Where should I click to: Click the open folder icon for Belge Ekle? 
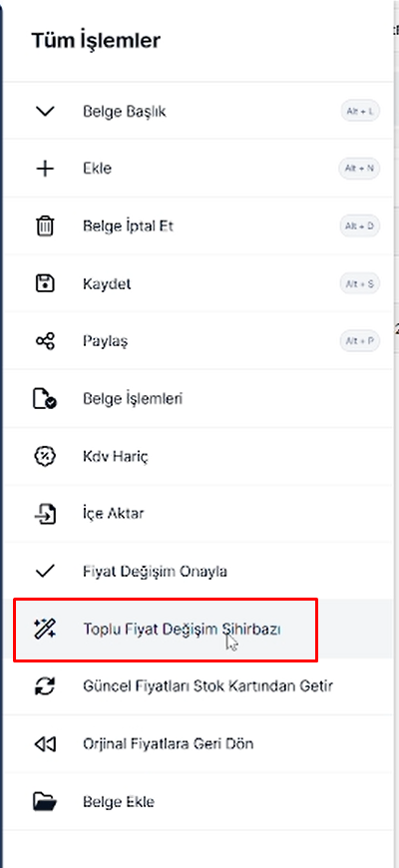point(45,801)
